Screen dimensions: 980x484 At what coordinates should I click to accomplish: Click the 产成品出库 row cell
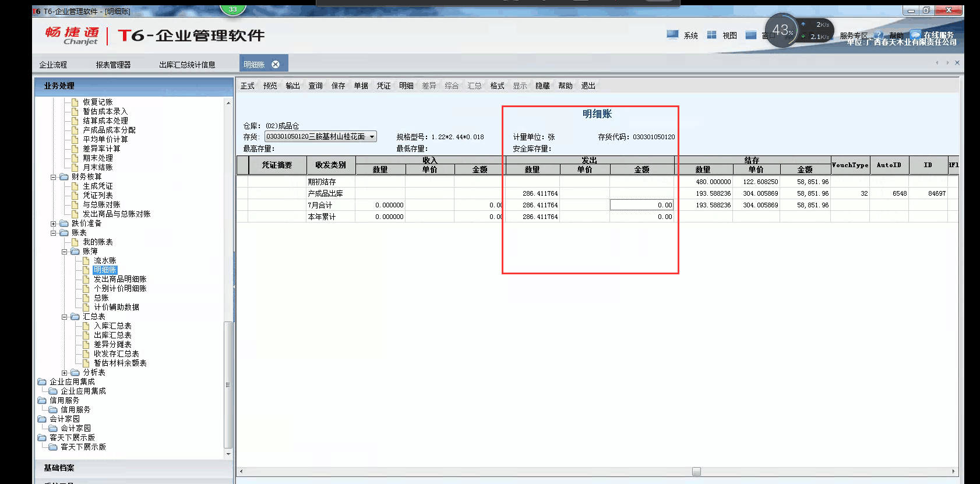click(330, 193)
